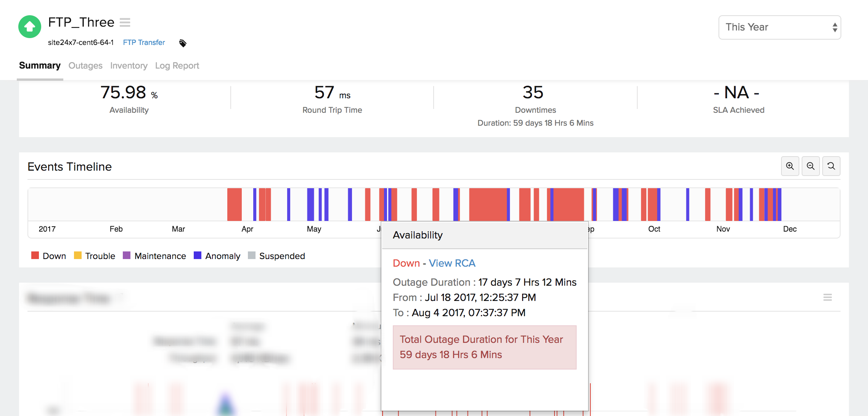This screenshot has width=868, height=416.
Task: Switch to the Outages tab
Action: [x=85, y=66]
